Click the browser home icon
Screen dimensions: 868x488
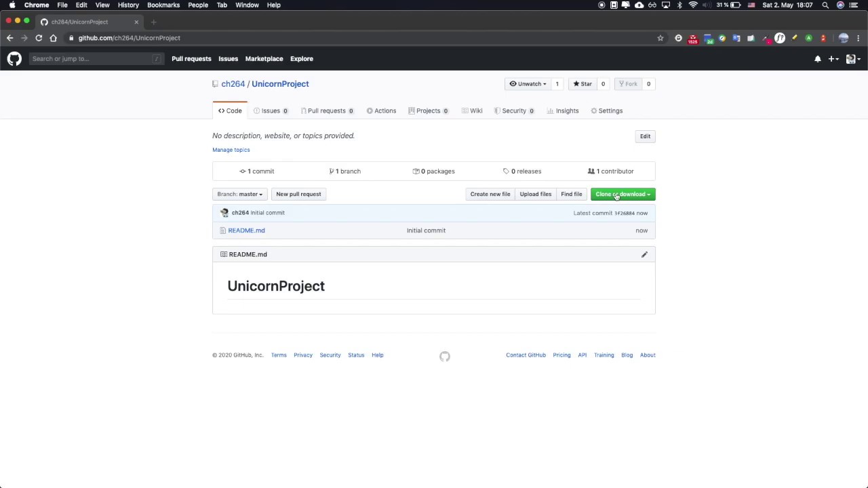[x=54, y=38]
